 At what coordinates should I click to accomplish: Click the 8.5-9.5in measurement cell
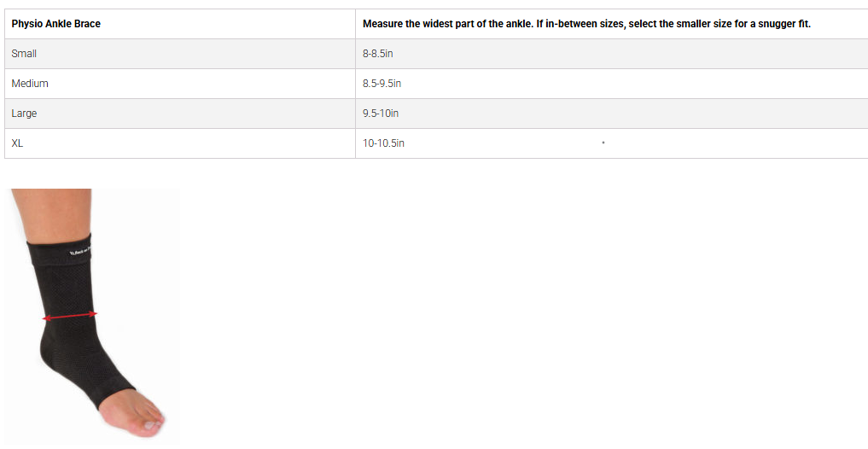point(382,84)
